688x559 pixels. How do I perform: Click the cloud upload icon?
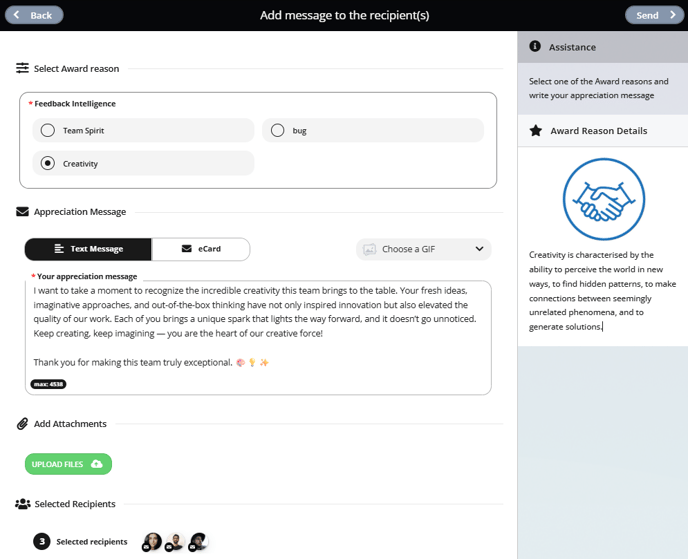click(97, 464)
